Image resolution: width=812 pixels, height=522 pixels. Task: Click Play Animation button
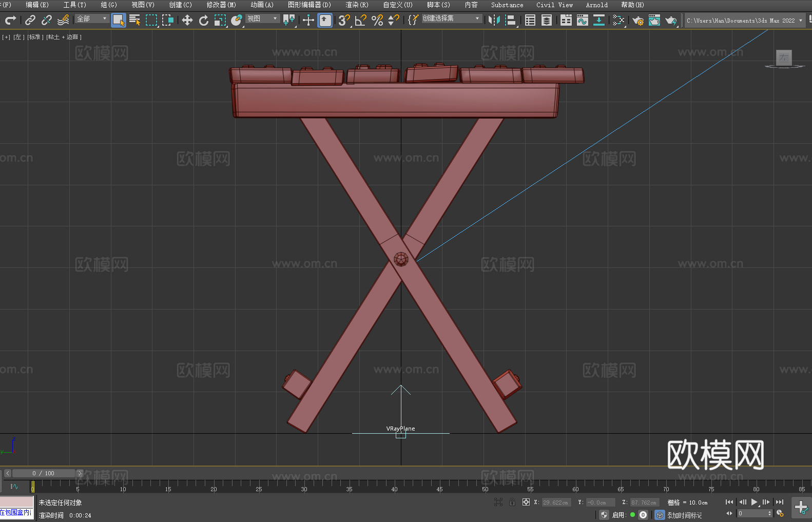(x=754, y=502)
